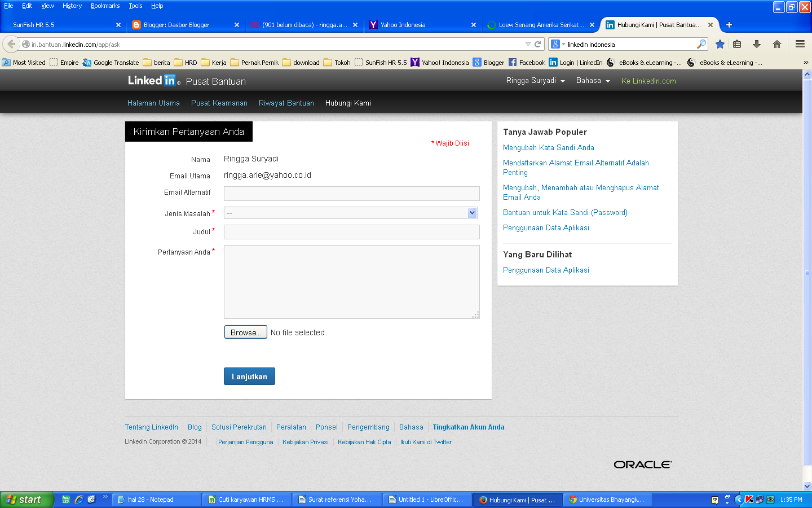Viewport: 812px width, 508px height.
Task: Open Google Translate bookmark
Action: 111,63
